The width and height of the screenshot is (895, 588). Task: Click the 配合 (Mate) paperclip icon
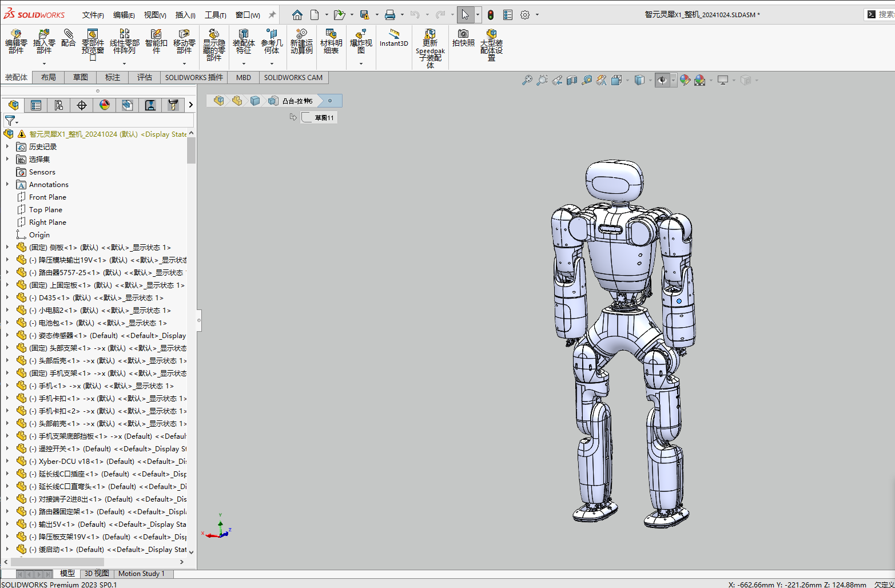pyautogui.click(x=68, y=34)
